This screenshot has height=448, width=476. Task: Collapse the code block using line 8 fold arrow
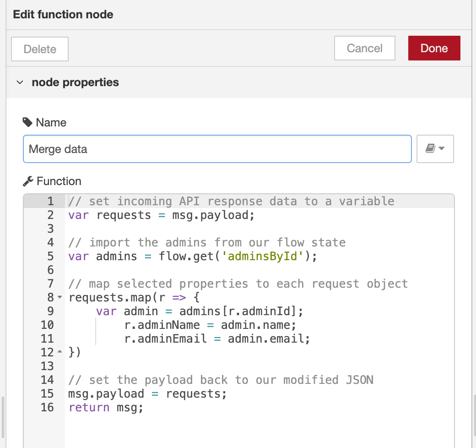pyautogui.click(x=60, y=297)
